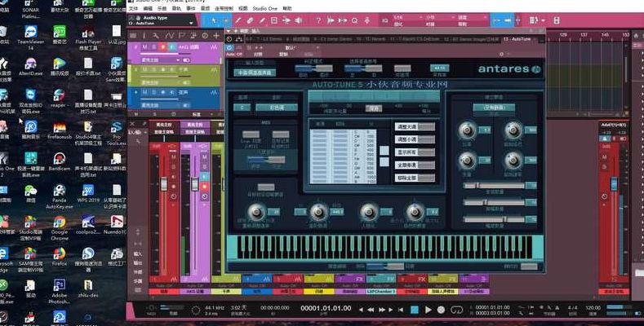
Task: Select the Range tool next to Arrow tool
Action: [x=226, y=20]
